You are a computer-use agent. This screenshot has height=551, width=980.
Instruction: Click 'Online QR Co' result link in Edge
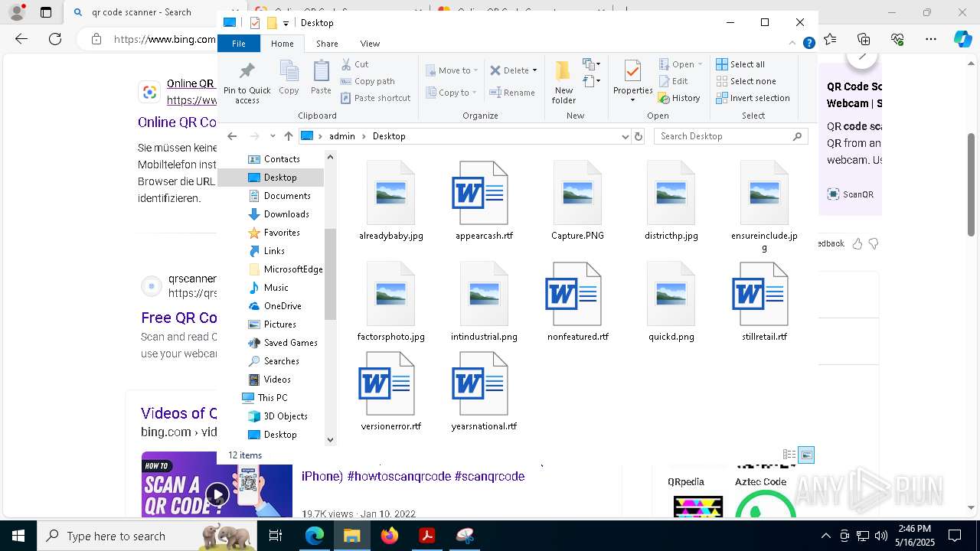point(177,122)
